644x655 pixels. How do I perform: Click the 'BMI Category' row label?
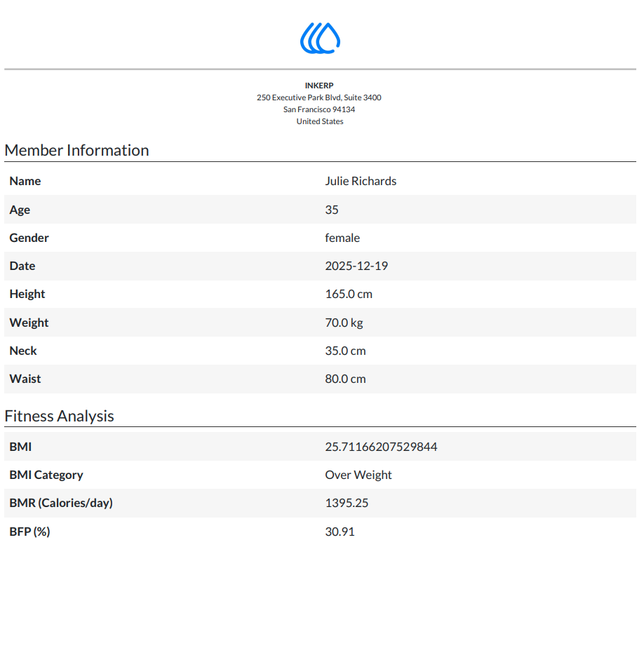[x=46, y=475]
